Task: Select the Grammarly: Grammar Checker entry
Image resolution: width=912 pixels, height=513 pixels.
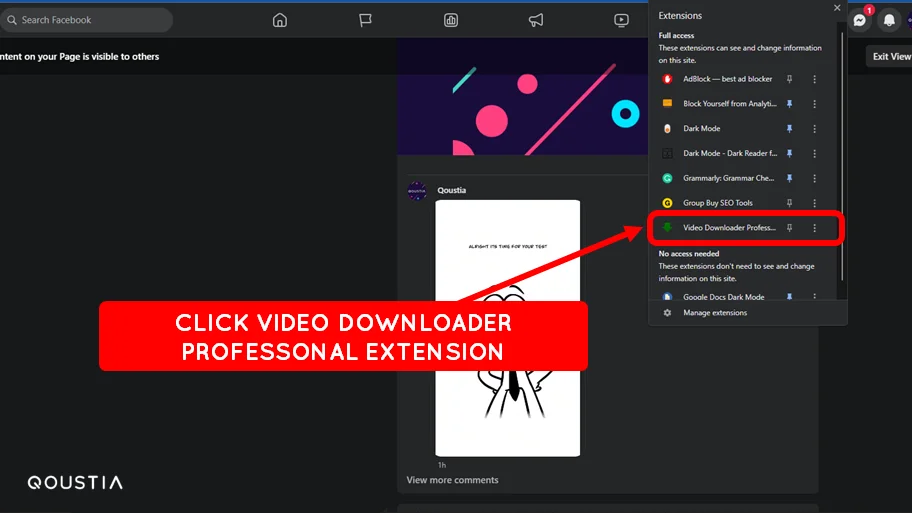Action: point(728,179)
